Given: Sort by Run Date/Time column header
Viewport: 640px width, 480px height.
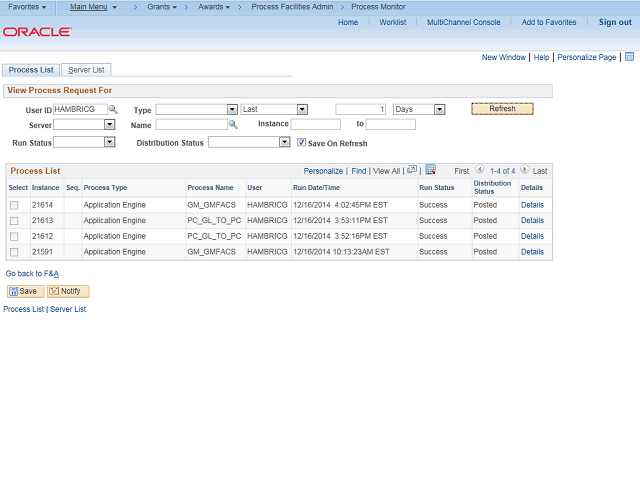Looking at the screenshot, I should (316, 188).
